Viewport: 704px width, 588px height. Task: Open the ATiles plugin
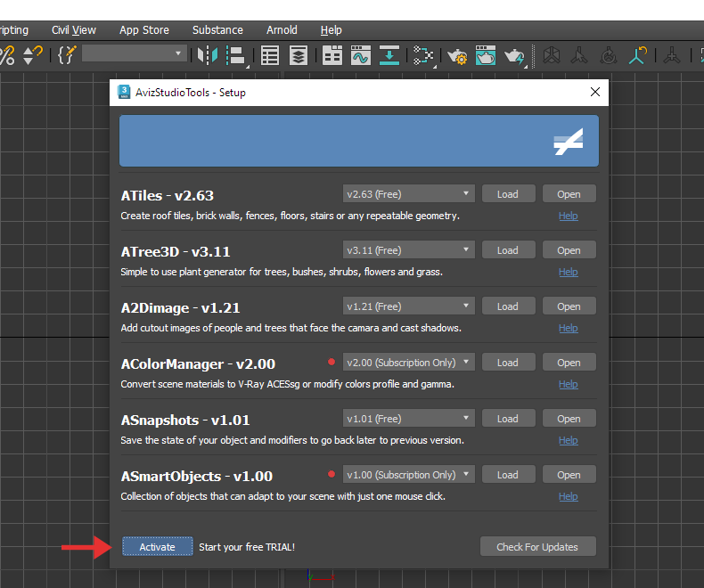pyautogui.click(x=569, y=194)
